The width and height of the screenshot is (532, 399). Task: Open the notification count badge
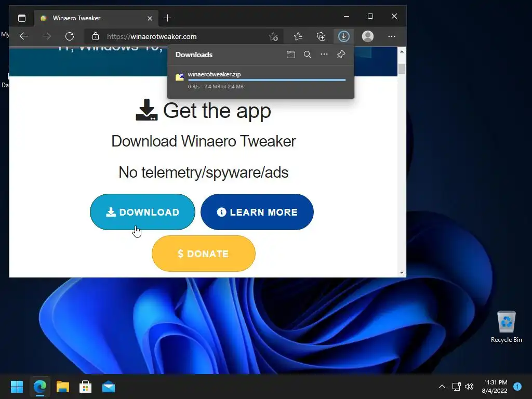[517, 387]
